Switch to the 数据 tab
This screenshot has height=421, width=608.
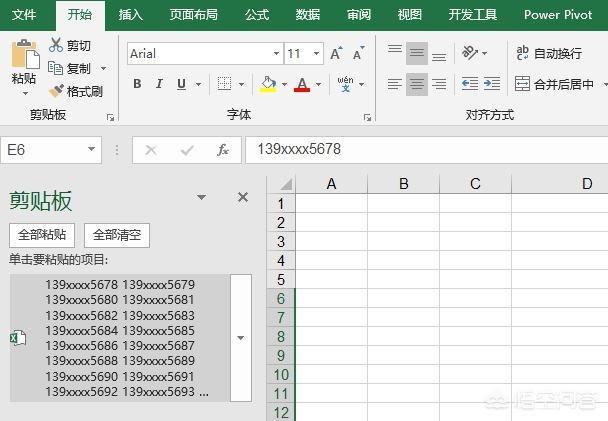(308, 15)
